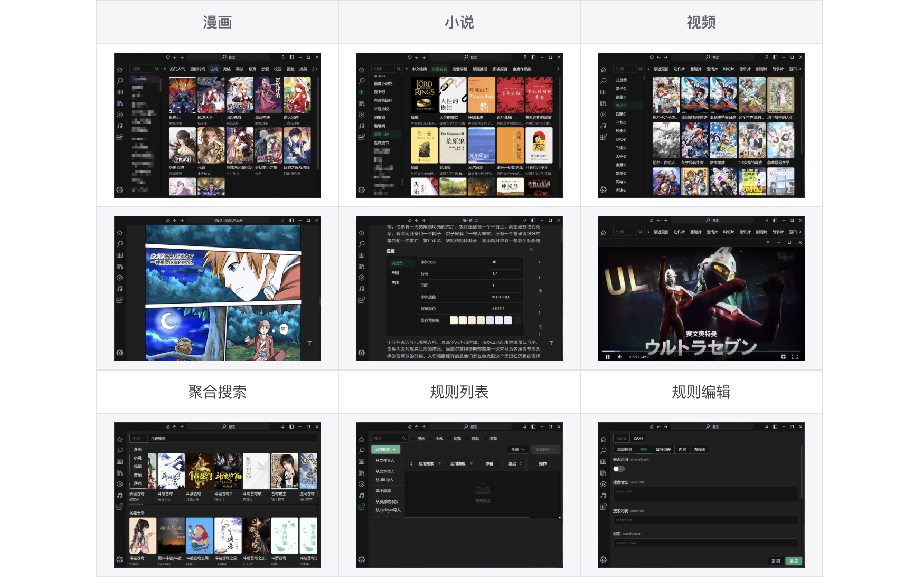Open the music section from the left sidebar

(x=119, y=126)
